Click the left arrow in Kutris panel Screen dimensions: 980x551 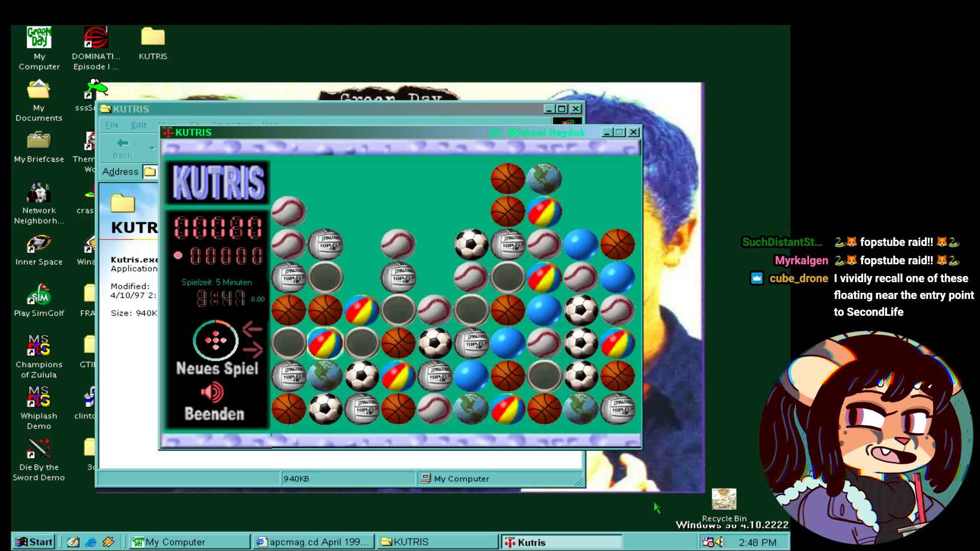point(253,330)
